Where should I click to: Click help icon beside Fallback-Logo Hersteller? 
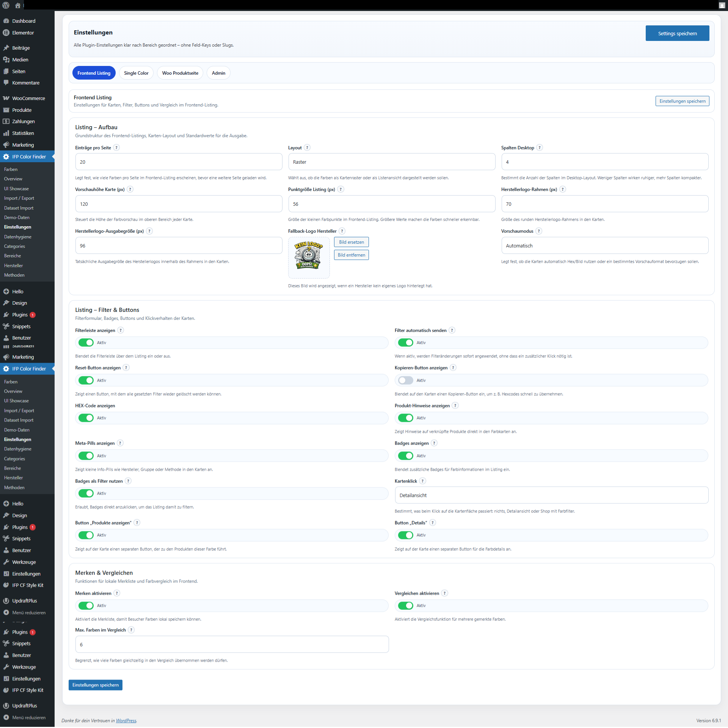point(342,231)
